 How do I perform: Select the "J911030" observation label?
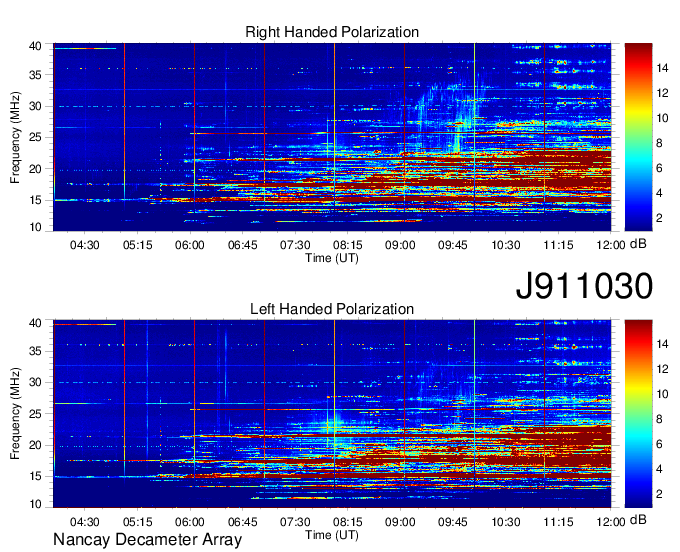pos(584,286)
